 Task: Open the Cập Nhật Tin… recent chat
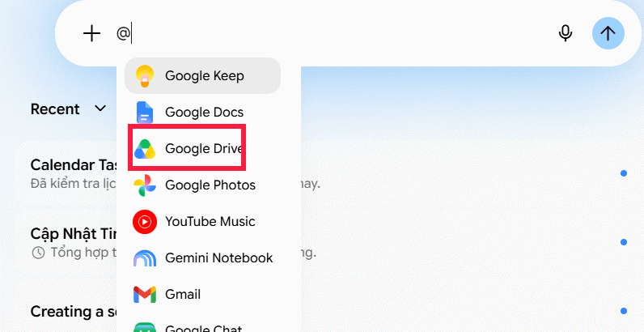click(x=74, y=234)
